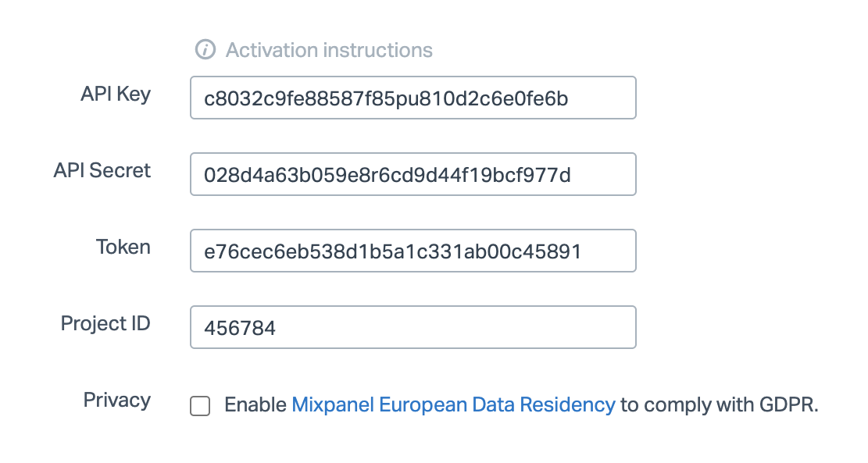This screenshot has width=868, height=463.
Task: Click the Privacy row label
Action: (117, 400)
